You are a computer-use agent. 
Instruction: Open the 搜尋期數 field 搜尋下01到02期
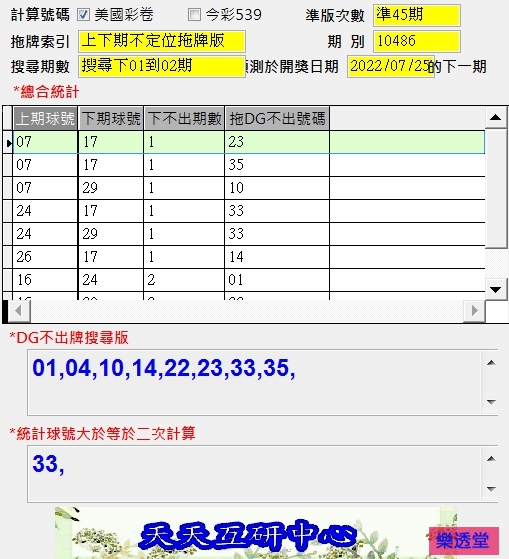click(x=162, y=66)
